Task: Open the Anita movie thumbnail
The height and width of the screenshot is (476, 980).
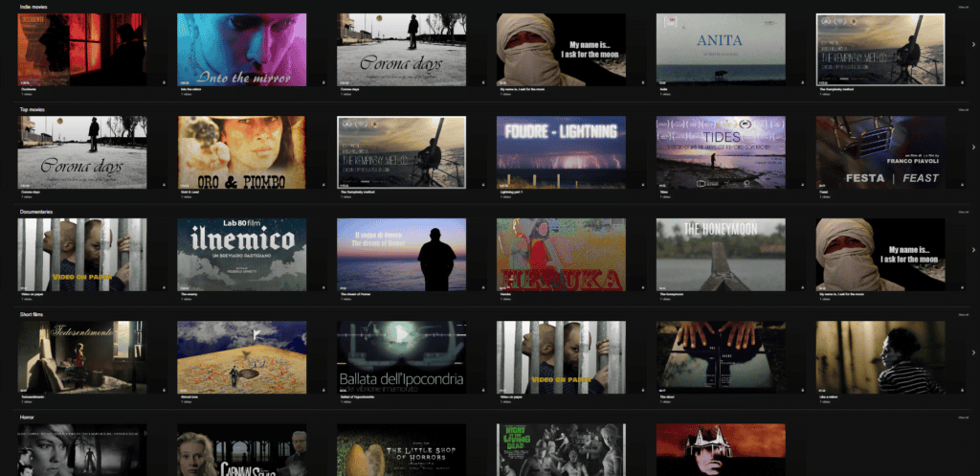Action: [720, 48]
